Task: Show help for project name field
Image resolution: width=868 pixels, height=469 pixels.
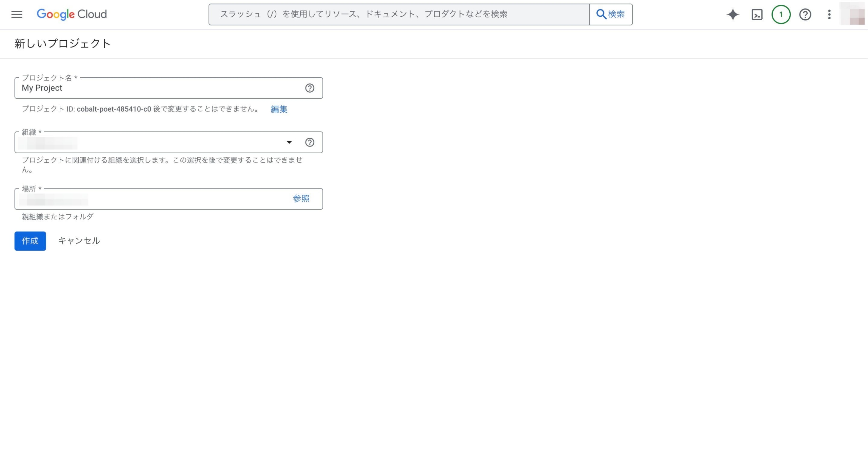Action: (x=310, y=88)
